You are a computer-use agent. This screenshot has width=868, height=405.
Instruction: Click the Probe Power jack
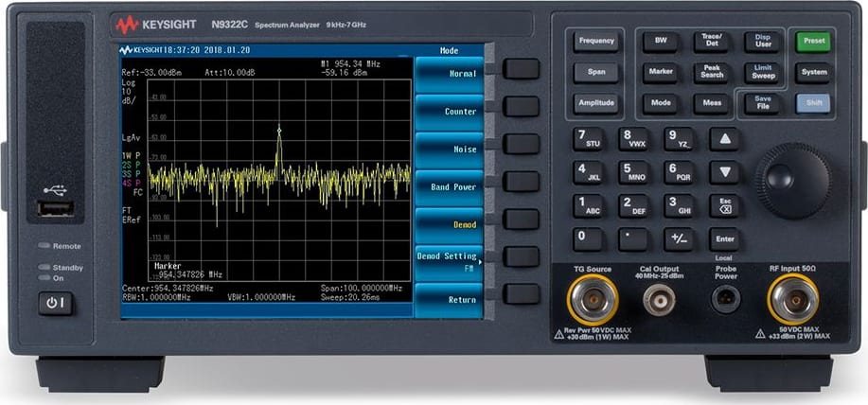726,299
